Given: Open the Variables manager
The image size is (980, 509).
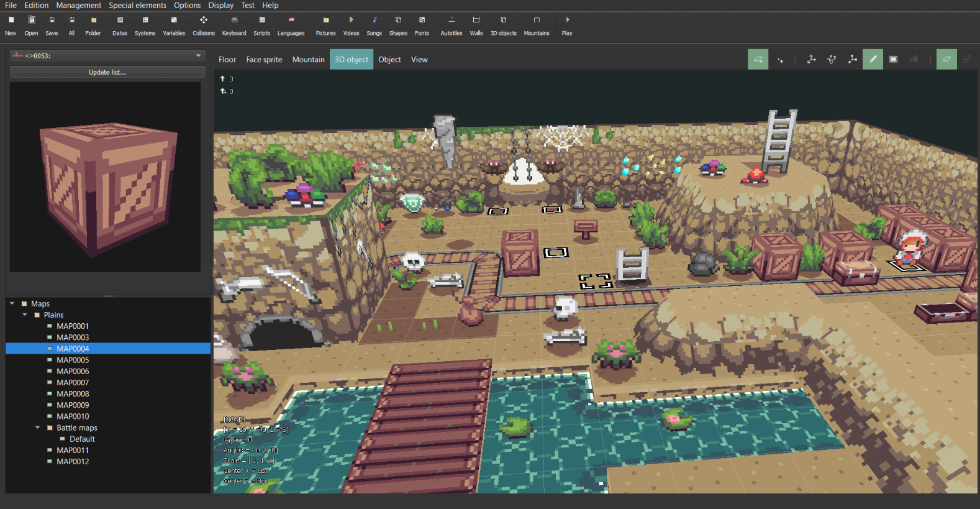Looking at the screenshot, I should (x=174, y=25).
